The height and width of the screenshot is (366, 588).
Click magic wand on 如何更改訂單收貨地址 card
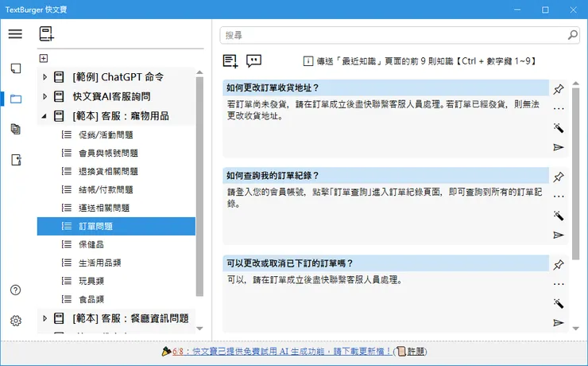coord(559,128)
